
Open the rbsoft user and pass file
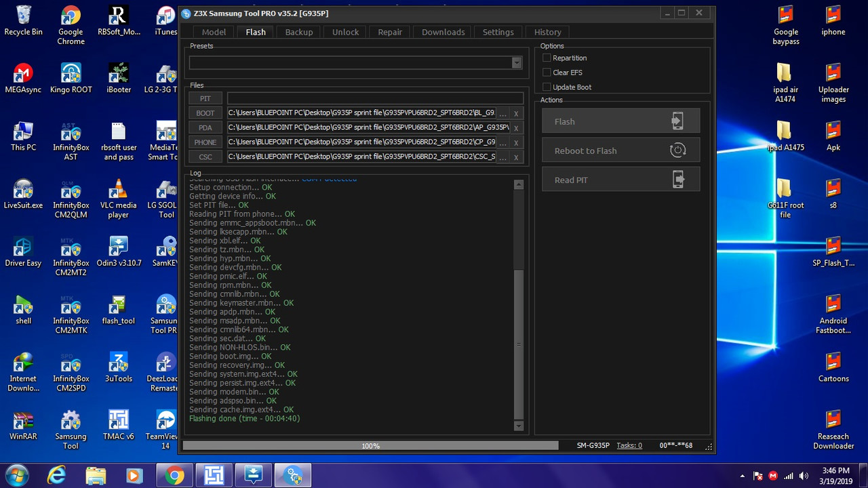pos(119,141)
